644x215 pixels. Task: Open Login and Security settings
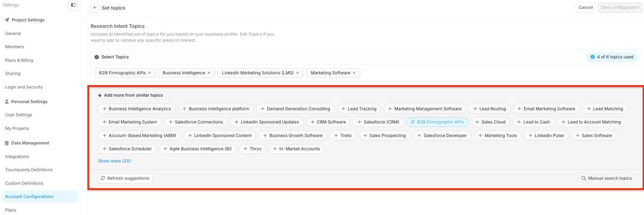[24, 87]
